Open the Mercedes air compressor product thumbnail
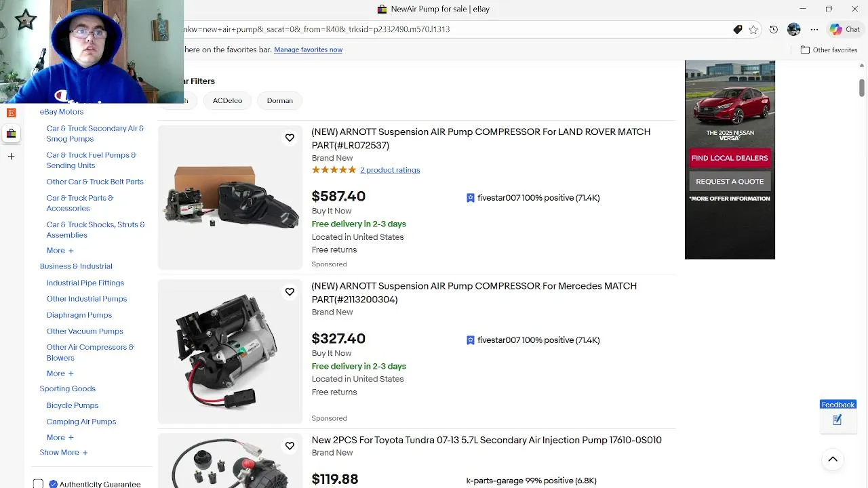The width and height of the screenshot is (868, 488). click(x=230, y=351)
